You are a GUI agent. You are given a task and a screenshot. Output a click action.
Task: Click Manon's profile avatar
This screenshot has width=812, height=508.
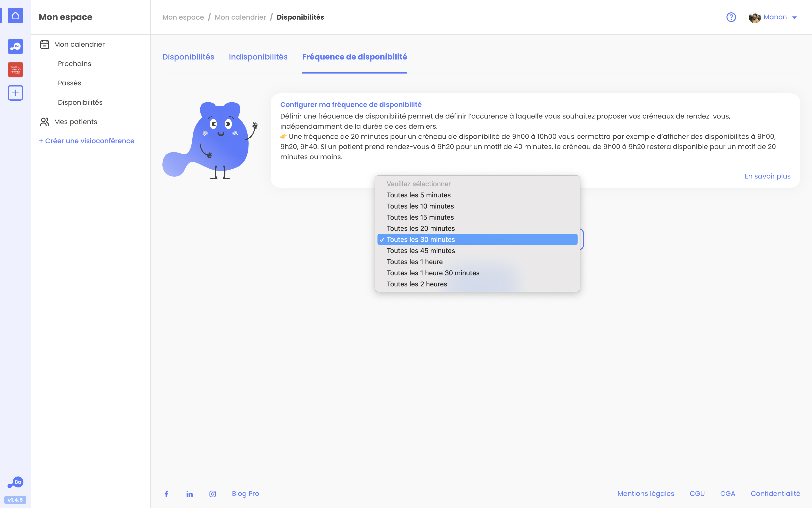pos(755,17)
